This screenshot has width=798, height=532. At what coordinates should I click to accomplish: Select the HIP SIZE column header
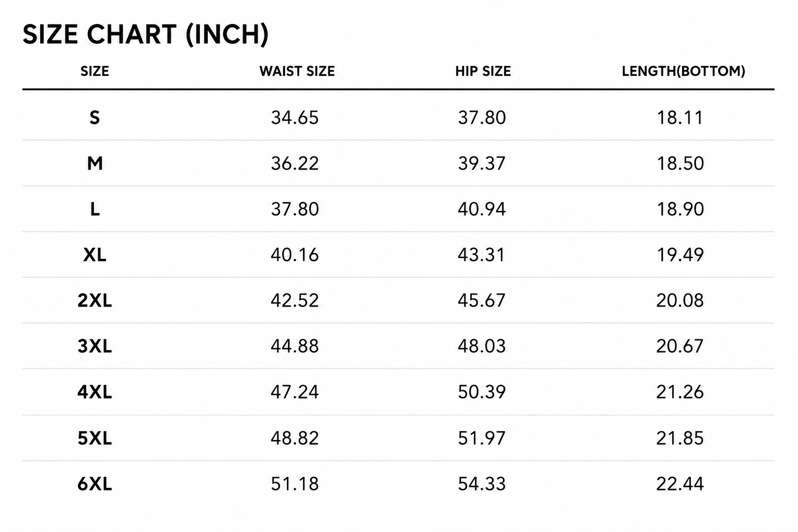click(483, 71)
